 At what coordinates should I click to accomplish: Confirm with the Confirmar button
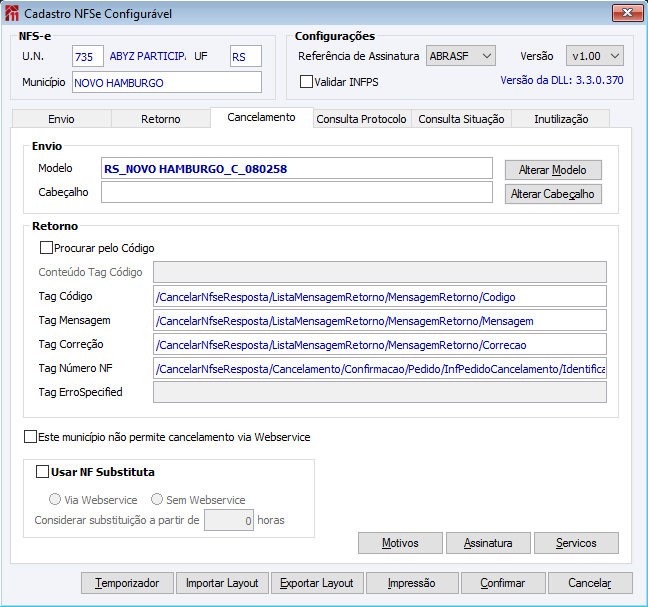click(503, 583)
